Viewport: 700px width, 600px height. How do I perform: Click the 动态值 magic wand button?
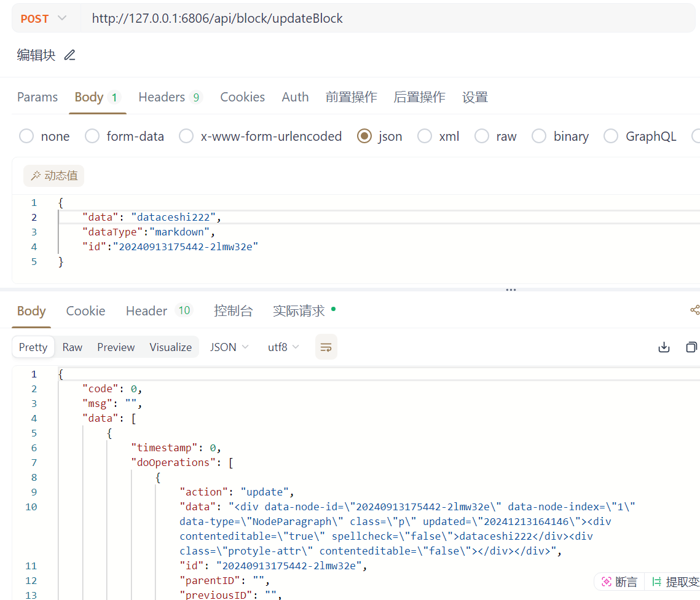coord(54,176)
